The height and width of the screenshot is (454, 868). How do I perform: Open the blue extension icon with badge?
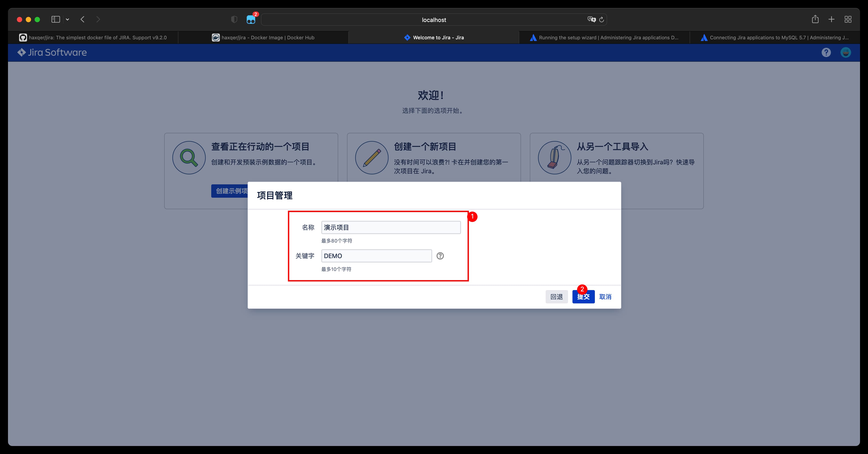[251, 20]
